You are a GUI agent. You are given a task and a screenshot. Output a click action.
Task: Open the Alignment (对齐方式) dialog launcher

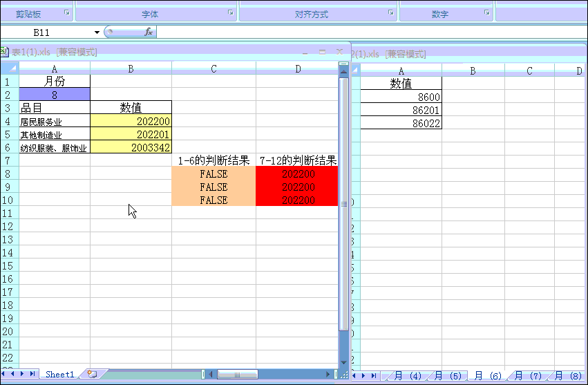(x=391, y=13)
